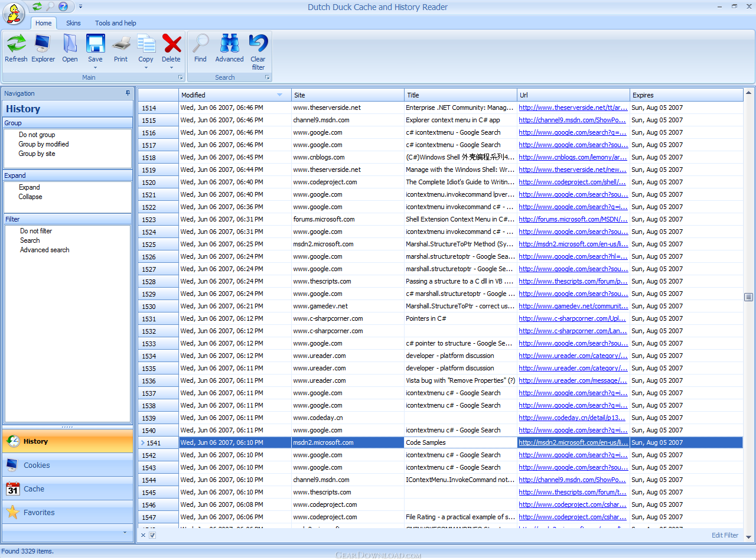Select the History navigation pane button
756x560 pixels.
pyautogui.click(x=67, y=441)
